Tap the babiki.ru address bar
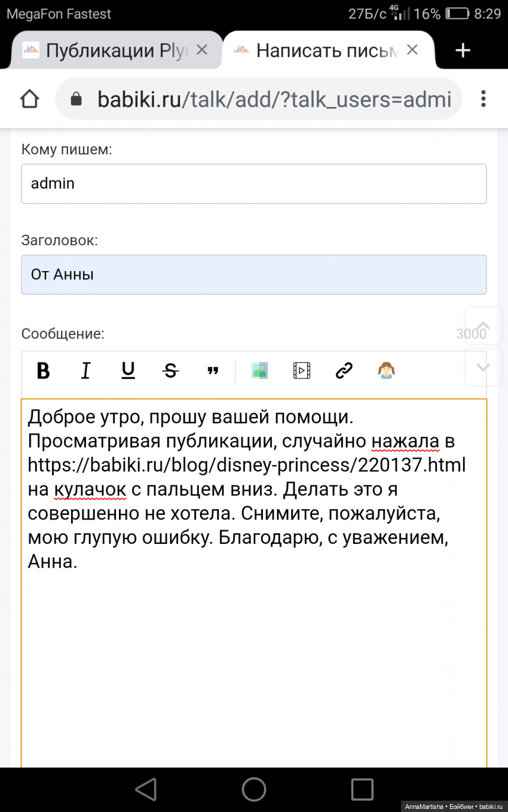The image size is (508, 812). pyautogui.click(x=263, y=99)
